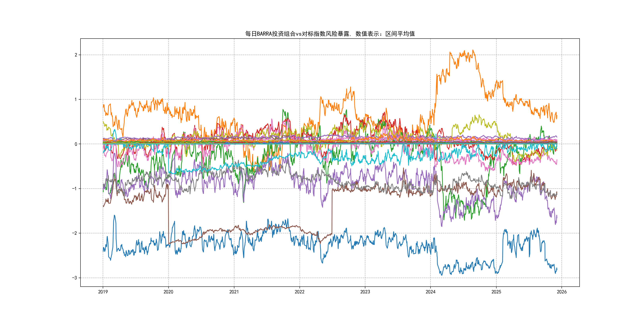Click the 2019 x-axis tick label
This screenshot has height=322, width=644.
click(x=103, y=292)
